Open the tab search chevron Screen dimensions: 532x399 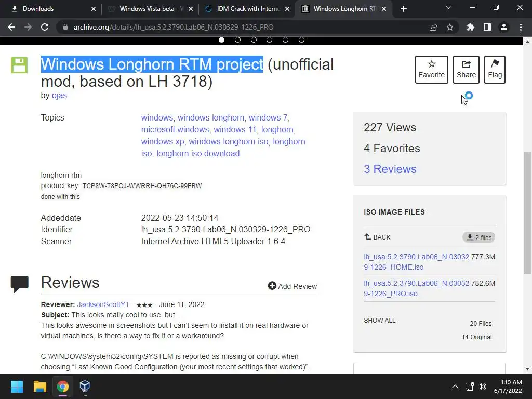[x=448, y=7]
